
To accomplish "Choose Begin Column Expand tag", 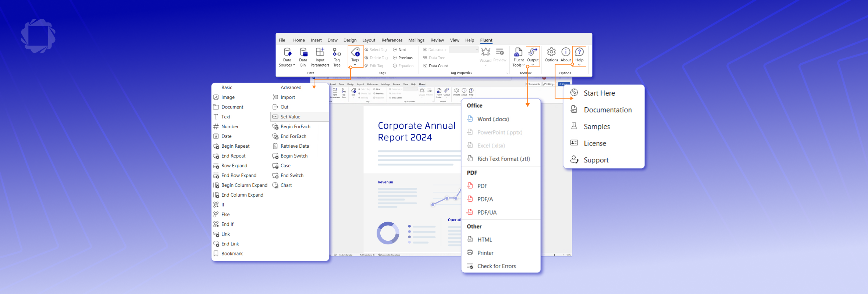I will pos(240,185).
